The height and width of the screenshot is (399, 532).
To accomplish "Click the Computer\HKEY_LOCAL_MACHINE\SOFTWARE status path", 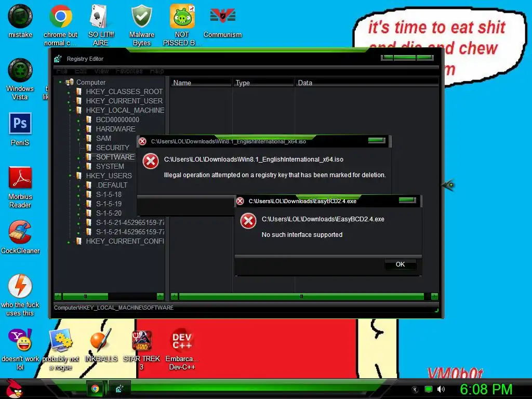I will point(114,308).
